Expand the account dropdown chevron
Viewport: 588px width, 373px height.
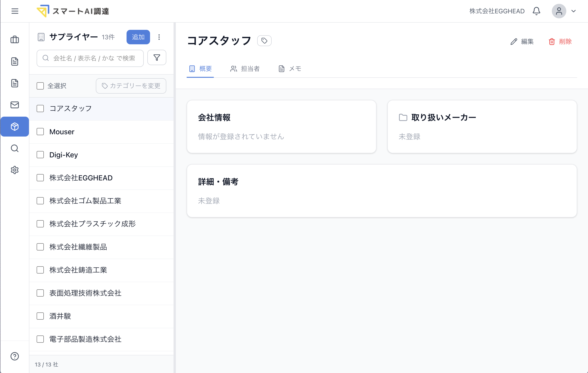(574, 11)
